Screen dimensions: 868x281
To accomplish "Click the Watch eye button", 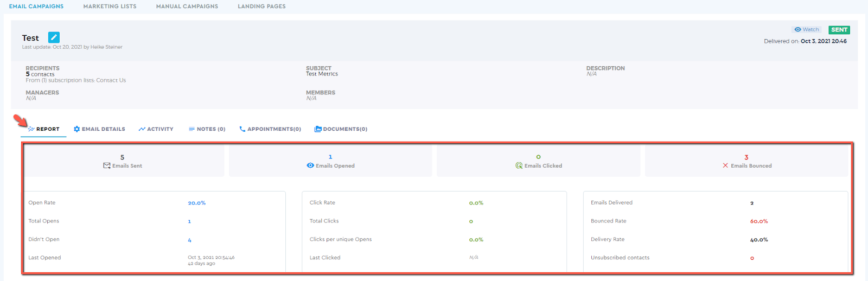I will point(806,30).
